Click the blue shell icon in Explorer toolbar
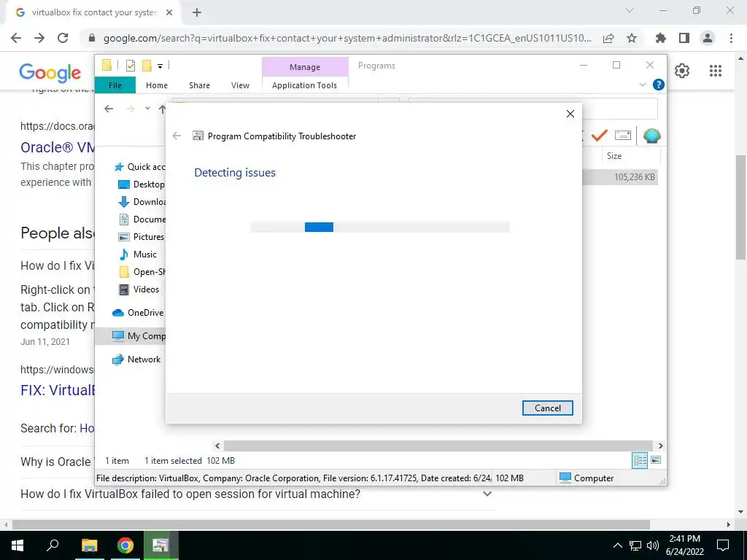 [651, 136]
